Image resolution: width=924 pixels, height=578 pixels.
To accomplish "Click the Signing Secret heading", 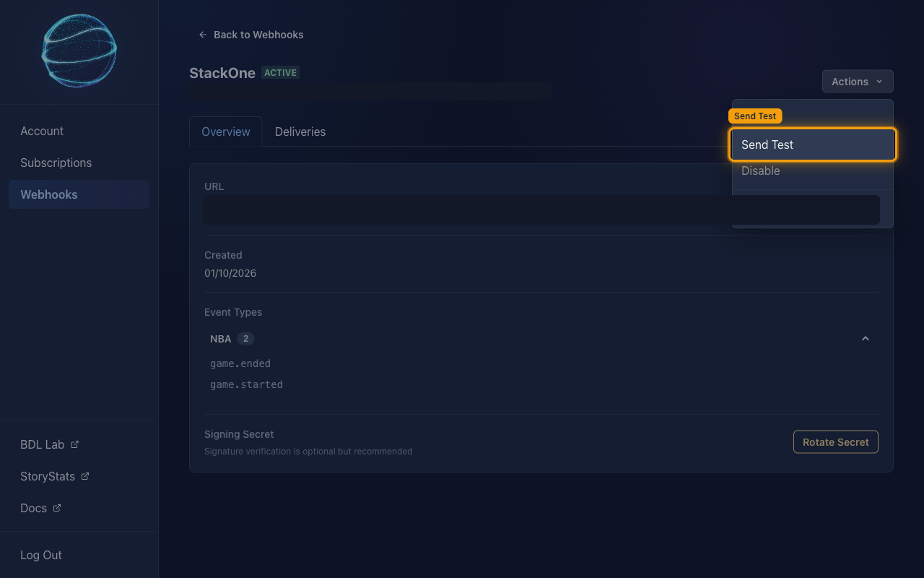I will point(239,434).
